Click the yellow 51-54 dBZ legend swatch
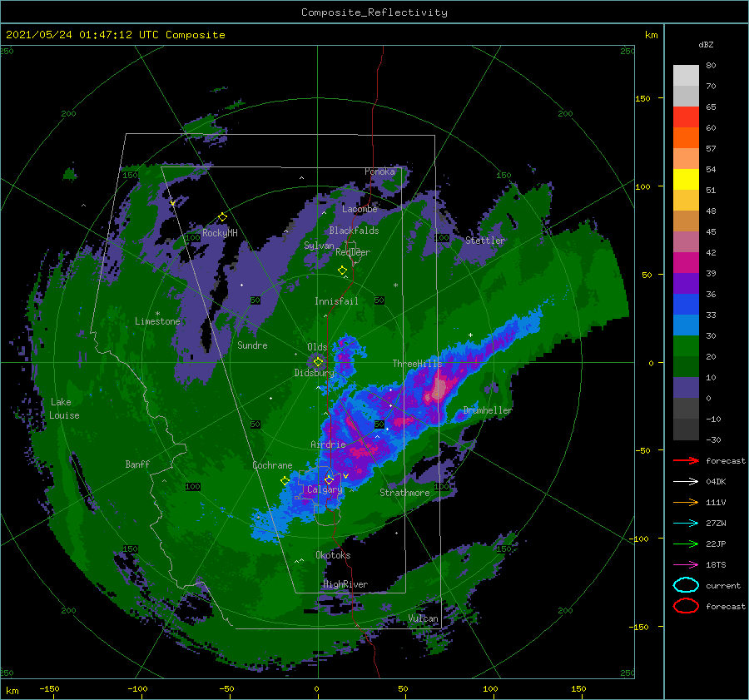Screen dimensions: 749x700 [686, 180]
